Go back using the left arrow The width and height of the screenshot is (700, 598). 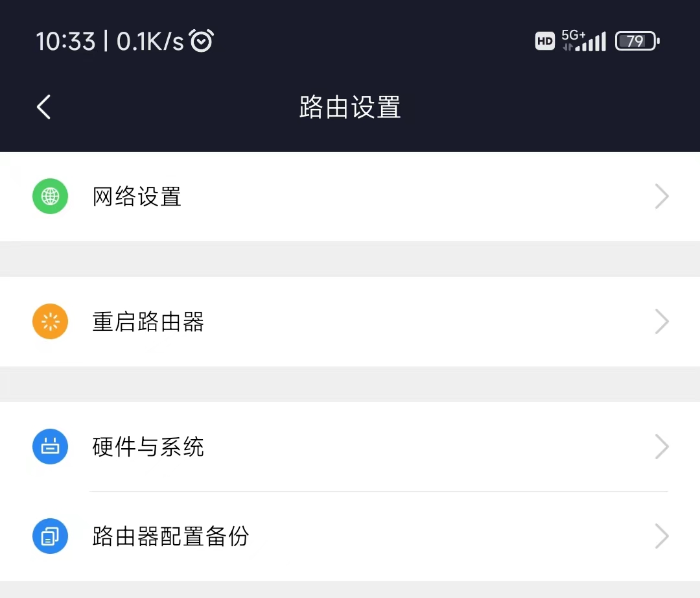coord(43,107)
